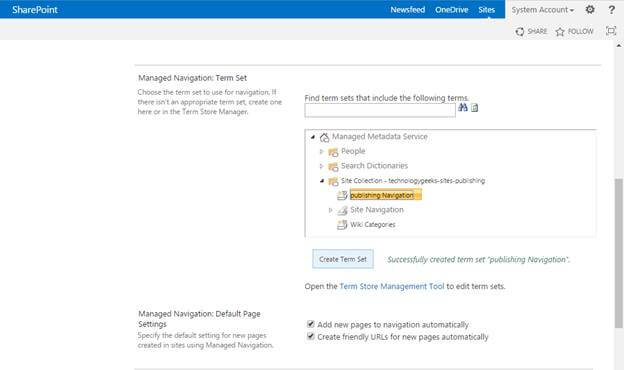Click the Follow star icon
This screenshot has width=624, height=370.
click(560, 32)
